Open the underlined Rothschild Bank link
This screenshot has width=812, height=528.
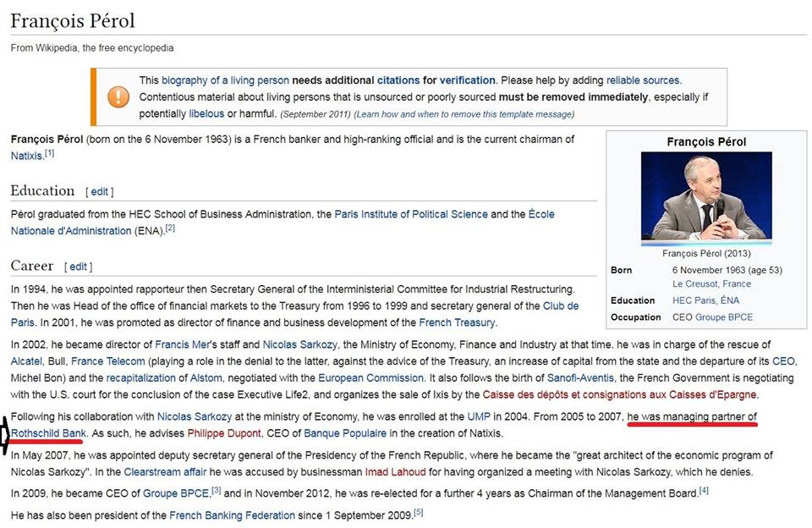49,433
